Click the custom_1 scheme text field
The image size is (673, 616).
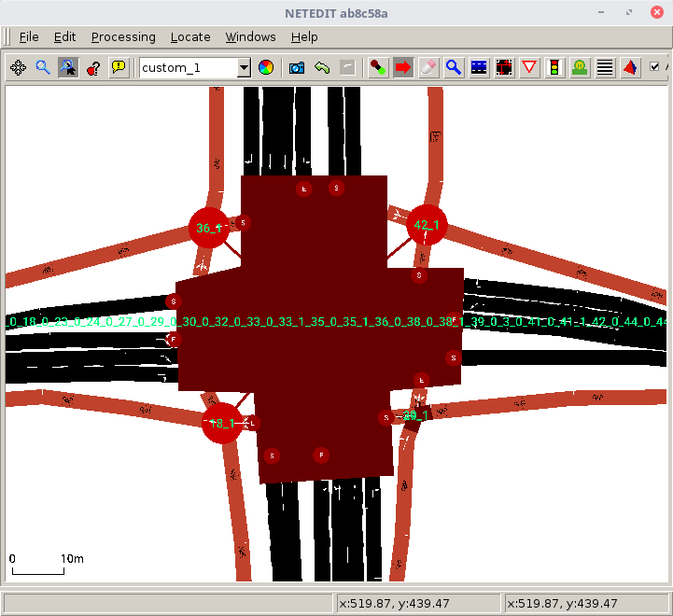coord(188,67)
